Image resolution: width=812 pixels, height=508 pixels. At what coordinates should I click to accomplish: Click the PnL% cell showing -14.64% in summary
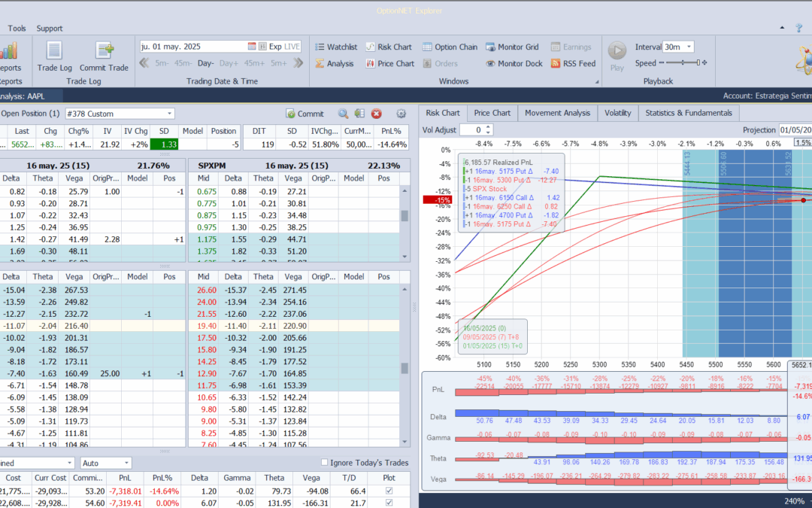[165, 491]
